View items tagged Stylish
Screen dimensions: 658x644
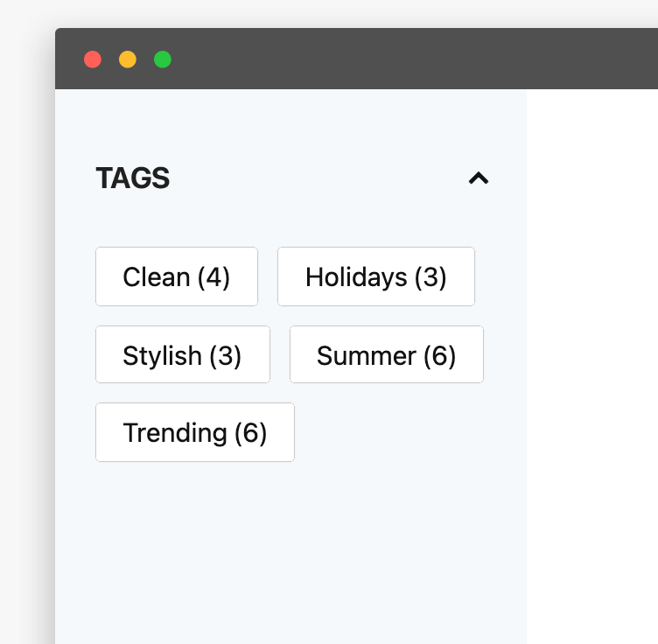(x=182, y=354)
